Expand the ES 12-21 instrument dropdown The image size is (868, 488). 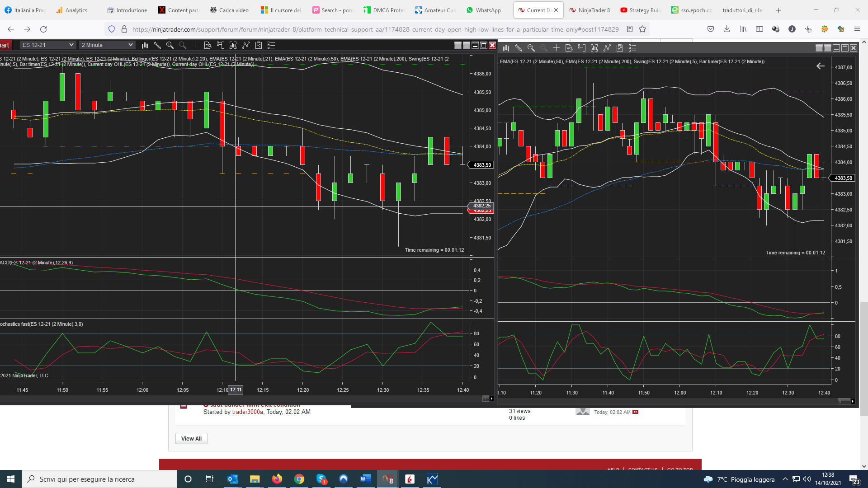coord(71,45)
